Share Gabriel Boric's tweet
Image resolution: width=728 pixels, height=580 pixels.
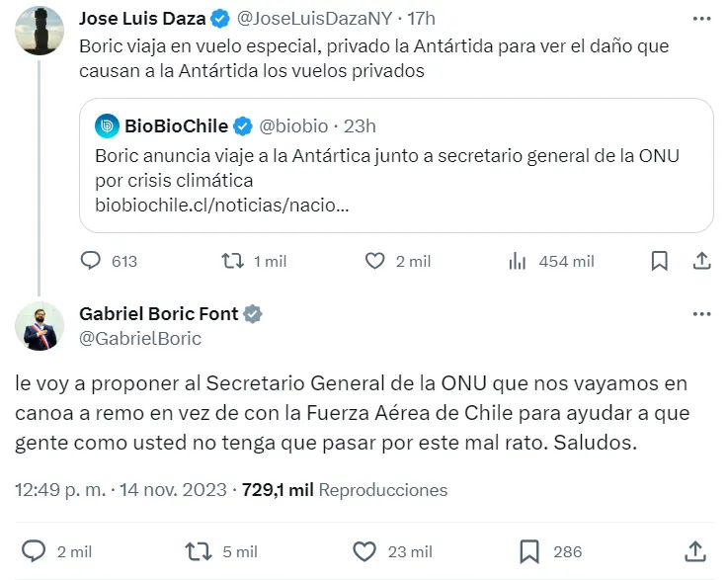click(x=695, y=551)
